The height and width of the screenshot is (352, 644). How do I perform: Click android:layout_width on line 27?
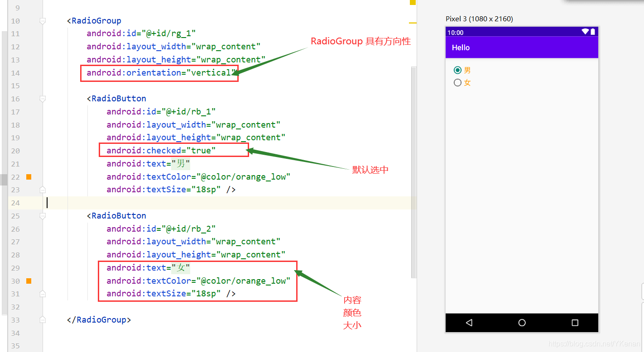click(194, 242)
